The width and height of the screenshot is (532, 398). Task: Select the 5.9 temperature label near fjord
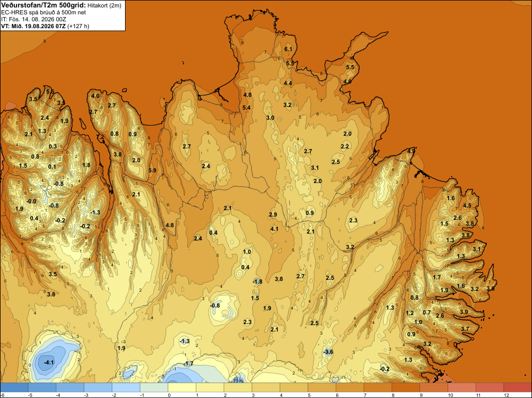152,170
